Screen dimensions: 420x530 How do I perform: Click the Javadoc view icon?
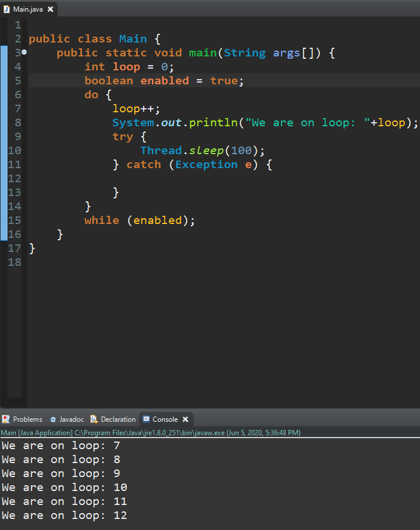click(x=53, y=419)
